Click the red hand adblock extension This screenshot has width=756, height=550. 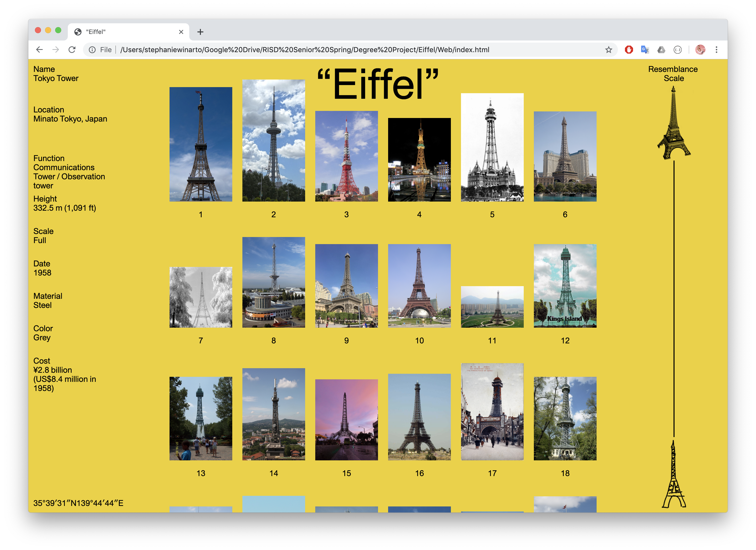click(x=629, y=50)
